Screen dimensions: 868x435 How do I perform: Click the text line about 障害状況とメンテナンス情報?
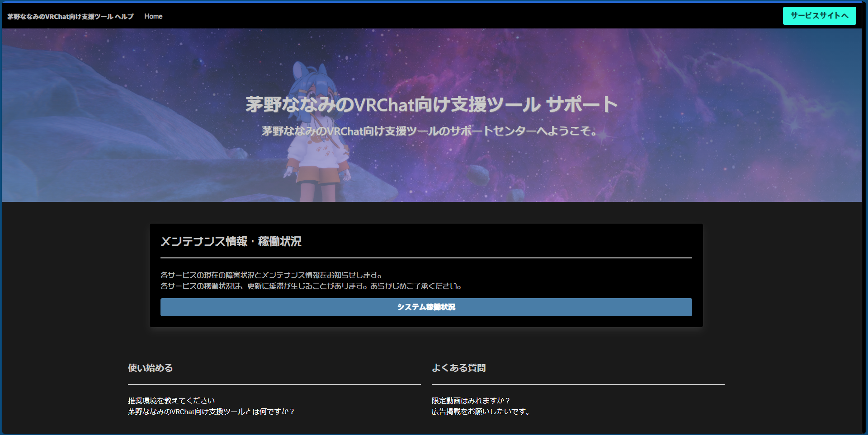coord(272,275)
